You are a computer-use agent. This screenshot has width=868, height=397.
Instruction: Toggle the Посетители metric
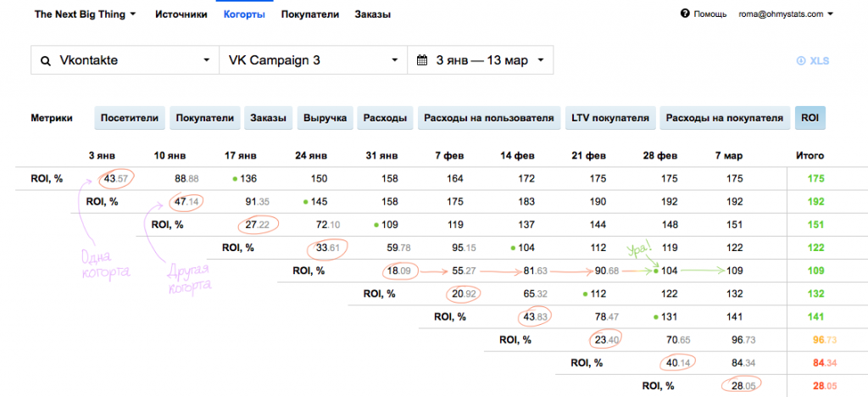pos(130,118)
